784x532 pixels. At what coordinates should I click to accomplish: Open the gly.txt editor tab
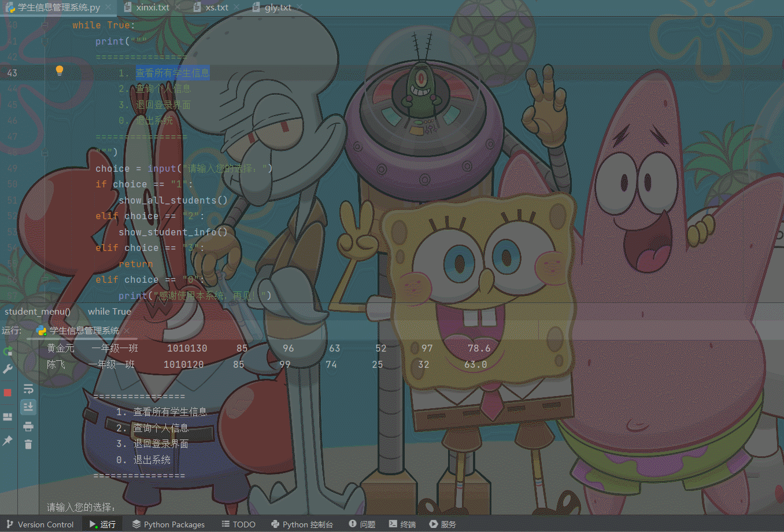tap(278, 8)
